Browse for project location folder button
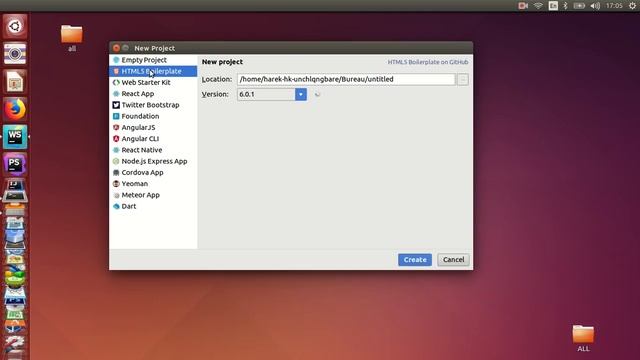Screen dimensions: 640x360 pos(462,79)
